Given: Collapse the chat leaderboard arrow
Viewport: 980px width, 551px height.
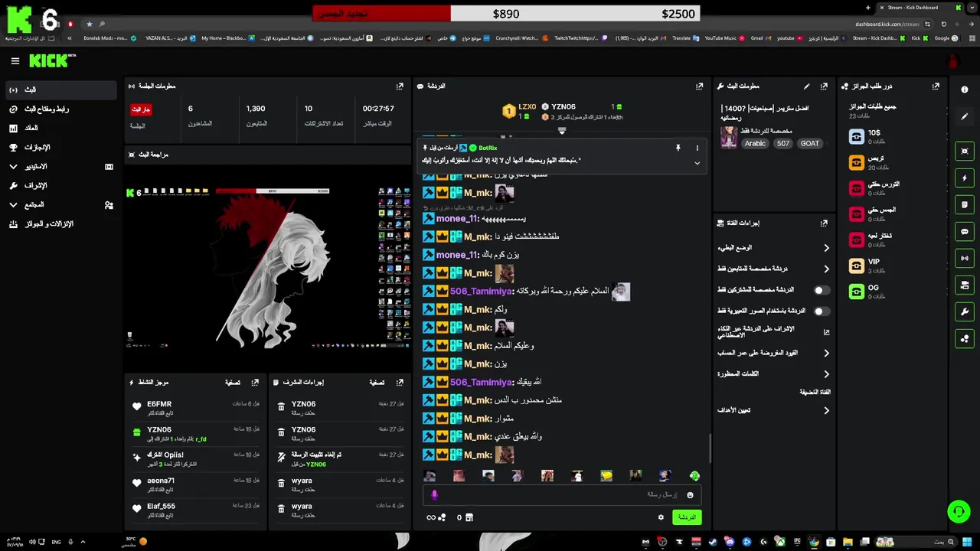Looking at the screenshot, I should (x=562, y=131).
